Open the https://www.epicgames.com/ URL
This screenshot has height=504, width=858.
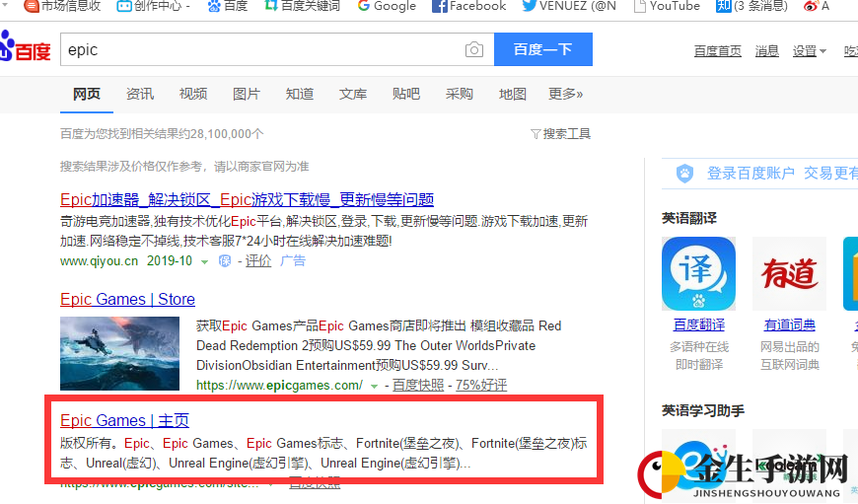[280, 386]
